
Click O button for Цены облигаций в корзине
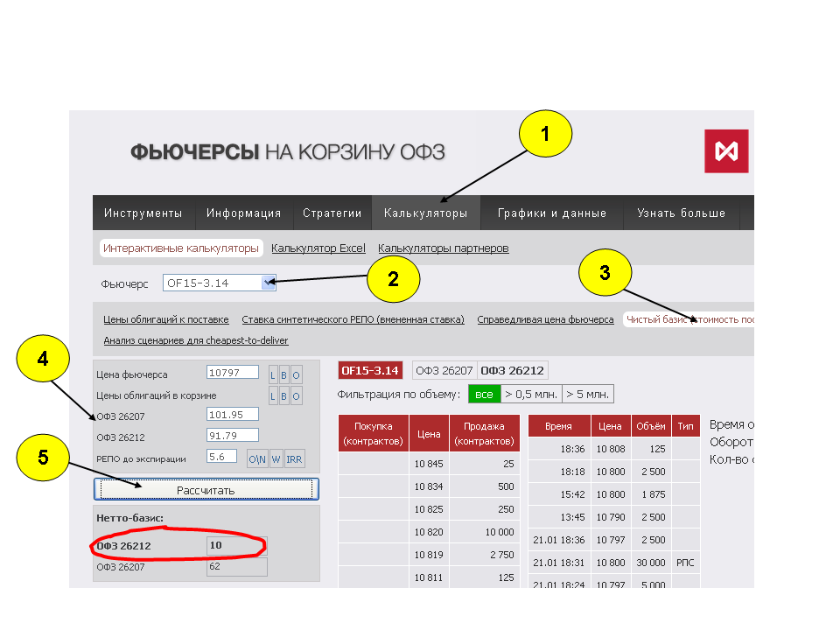click(x=297, y=395)
